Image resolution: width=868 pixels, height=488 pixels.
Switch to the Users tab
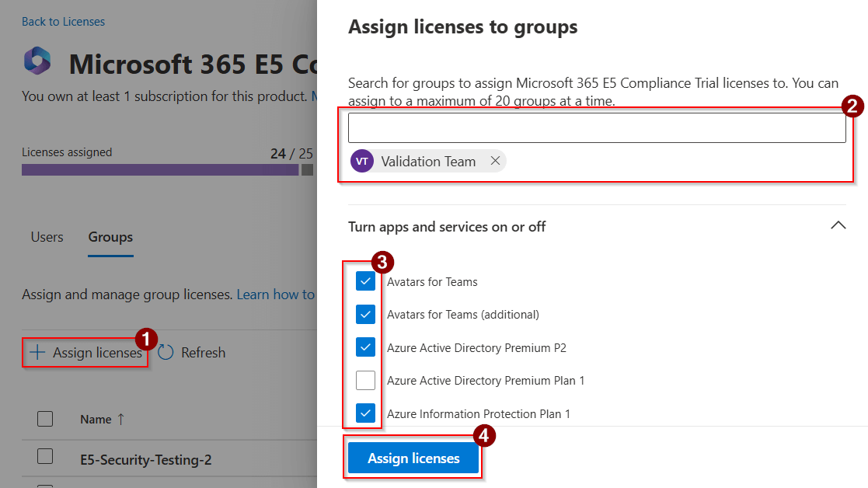click(47, 237)
